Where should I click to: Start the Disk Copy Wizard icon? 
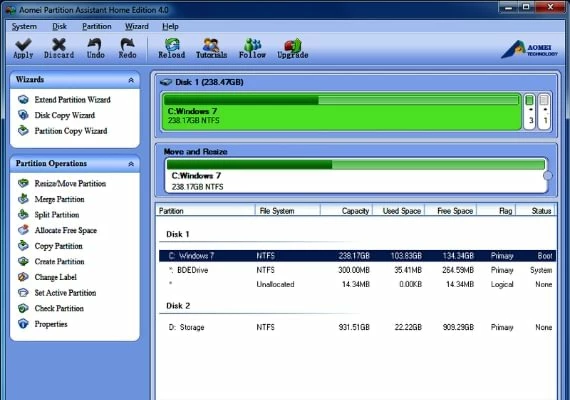[x=23, y=115]
